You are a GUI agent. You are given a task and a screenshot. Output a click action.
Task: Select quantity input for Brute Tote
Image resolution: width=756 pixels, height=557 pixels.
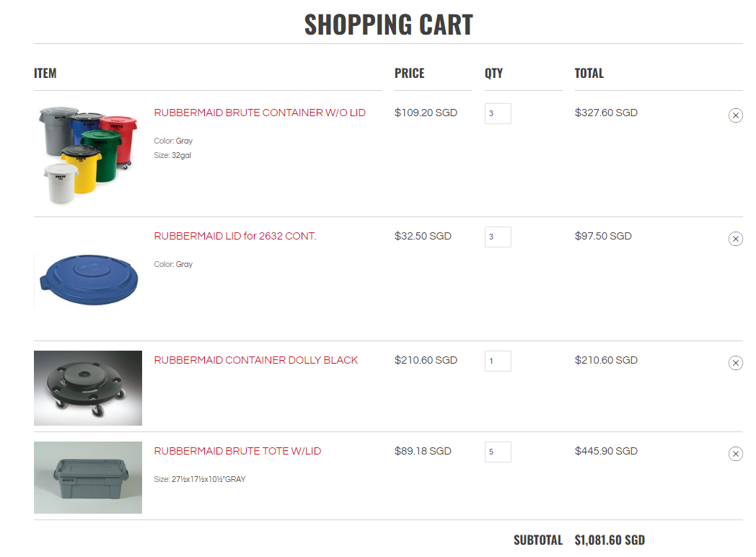(x=498, y=452)
